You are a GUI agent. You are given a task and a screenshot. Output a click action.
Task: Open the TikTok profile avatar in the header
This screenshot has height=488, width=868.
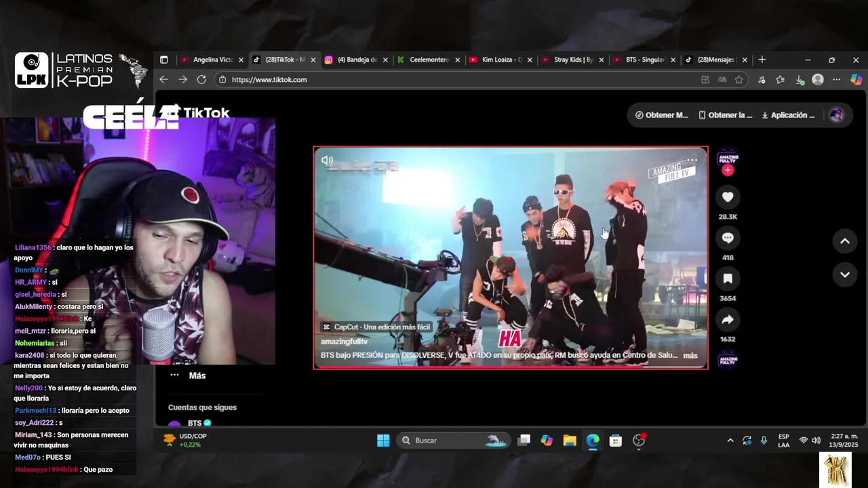(x=837, y=115)
